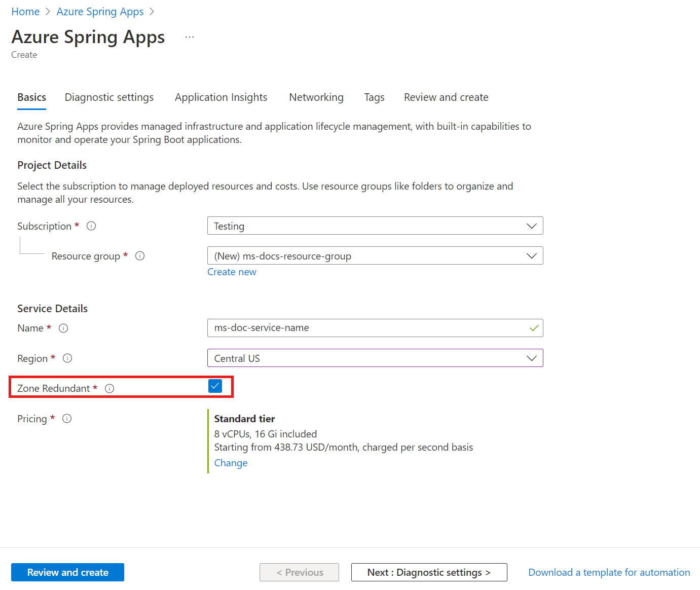Viewport: 700px width, 590px height.
Task: Open the ellipsis more options menu
Action: (x=190, y=38)
